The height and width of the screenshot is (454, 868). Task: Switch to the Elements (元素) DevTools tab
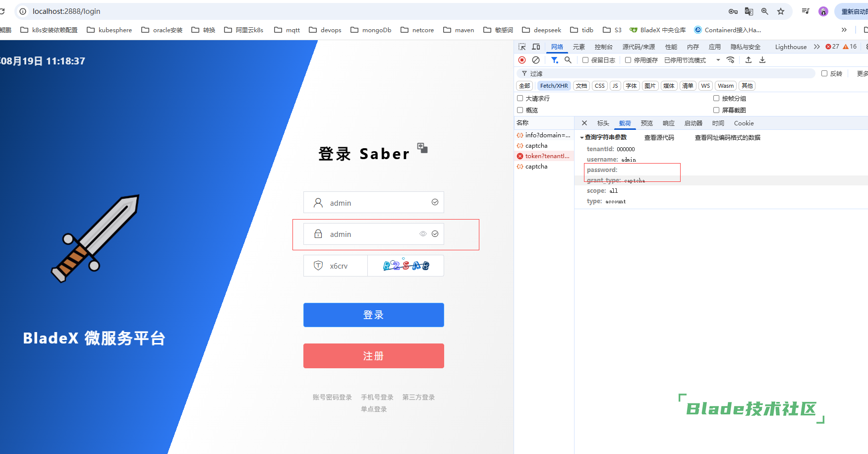pos(579,47)
